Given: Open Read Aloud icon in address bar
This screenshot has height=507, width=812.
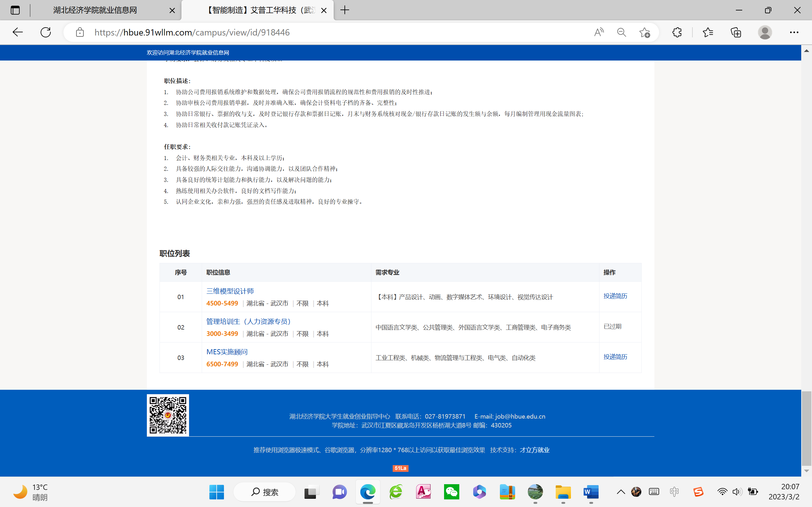Looking at the screenshot, I should coord(599,32).
